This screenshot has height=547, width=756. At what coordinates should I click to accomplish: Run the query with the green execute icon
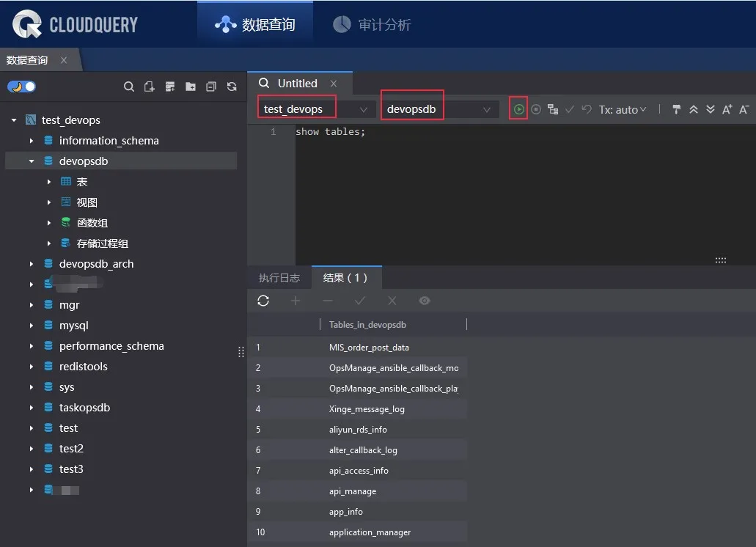tap(519, 109)
